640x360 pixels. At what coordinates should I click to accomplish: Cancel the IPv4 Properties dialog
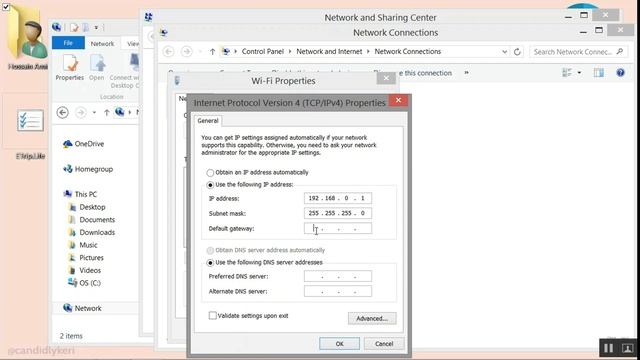[x=384, y=344]
